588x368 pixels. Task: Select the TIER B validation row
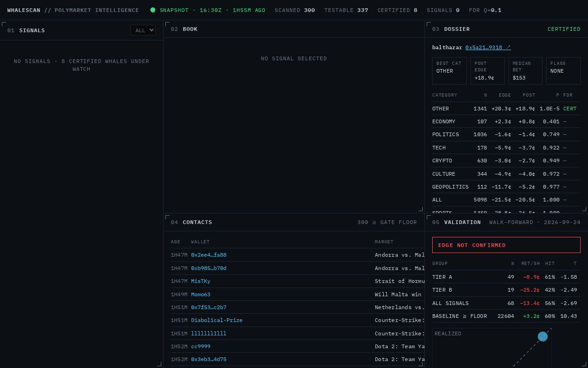506,290
